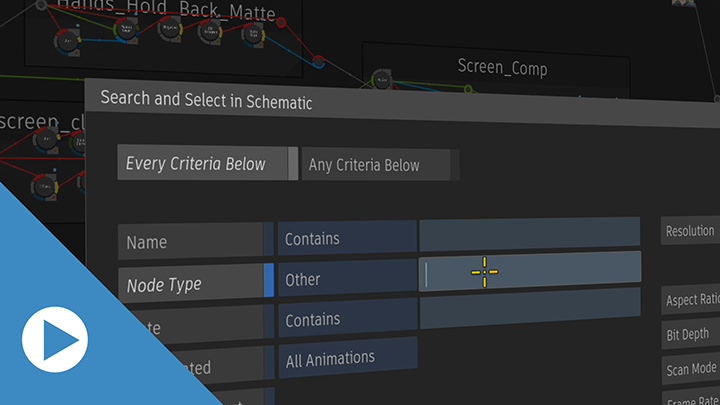Click the Scan Mode button
Image resolution: width=720 pixels, height=405 pixels.
pyautogui.click(x=691, y=369)
